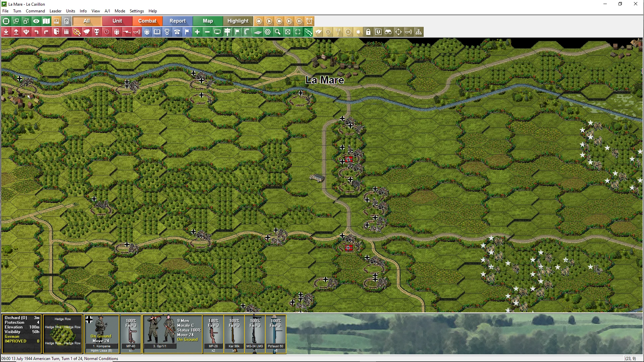Image resolution: width=644 pixels, height=362 pixels.
Task: Click the zoom in plus icon
Action: click(197, 32)
